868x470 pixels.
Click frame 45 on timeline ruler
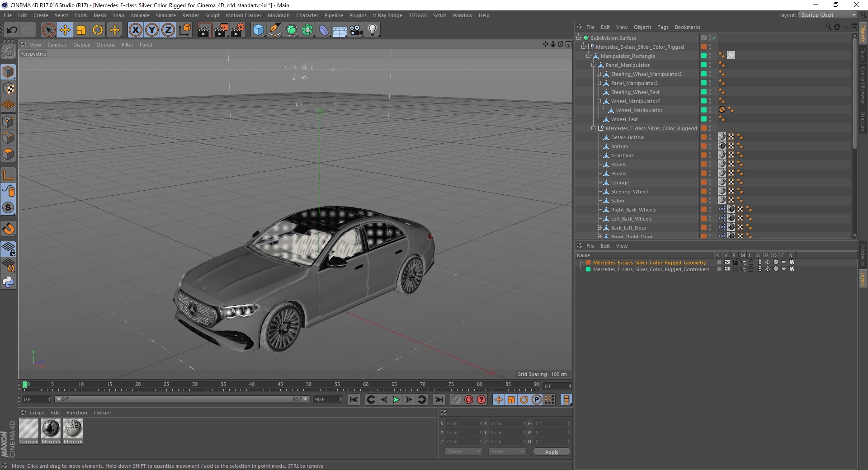[x=280, y=385]
